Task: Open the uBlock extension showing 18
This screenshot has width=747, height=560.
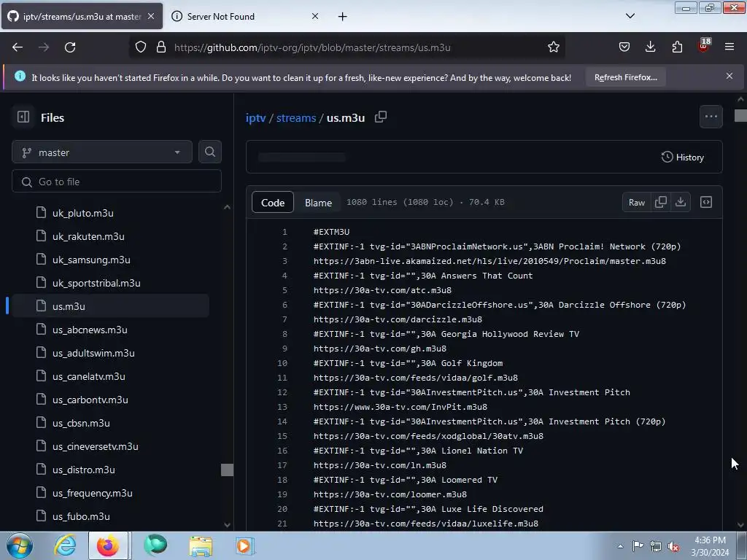Action: pyautogui.click(x=704, y=46)
